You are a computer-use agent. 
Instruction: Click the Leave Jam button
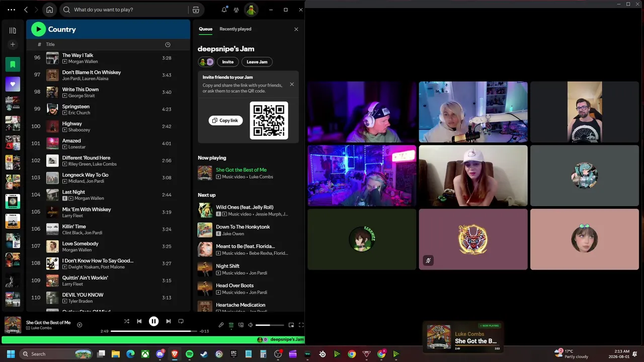coord(257,62)
